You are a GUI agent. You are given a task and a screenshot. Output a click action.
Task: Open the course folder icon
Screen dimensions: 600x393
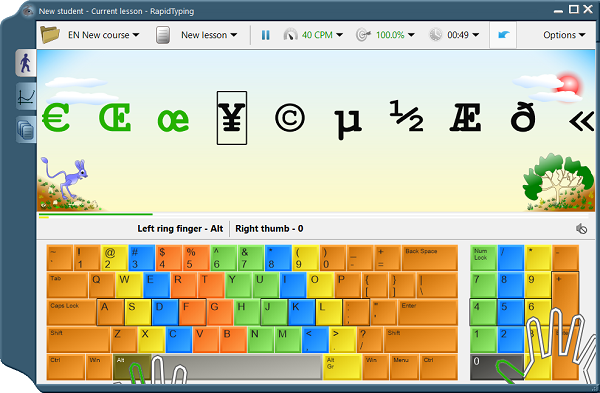[x=50, y=35]
